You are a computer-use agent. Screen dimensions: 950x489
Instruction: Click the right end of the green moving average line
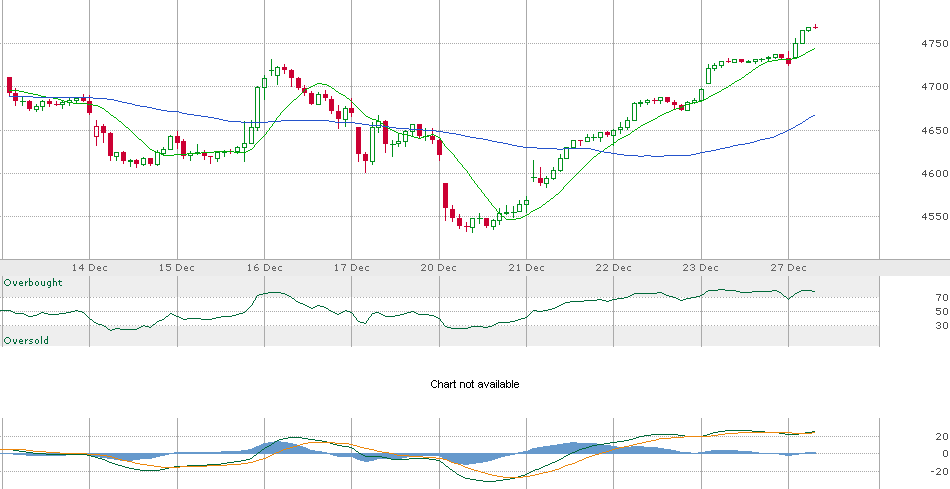point(814,48)
